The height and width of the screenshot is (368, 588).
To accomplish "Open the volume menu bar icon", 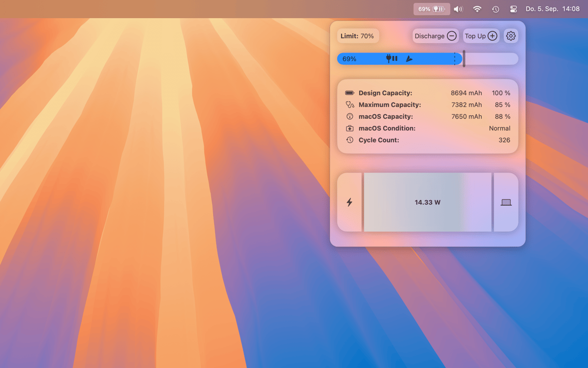I will (458, 9).
